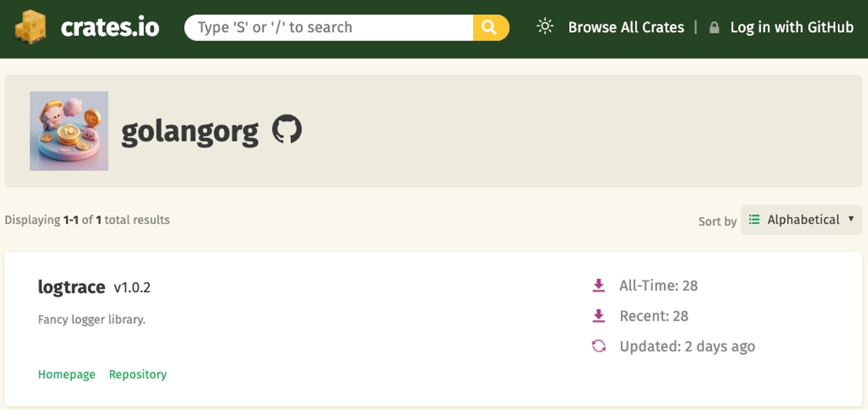Toggle the sun color theme icon
This screenshot has width=868, height=410.
point(545,27)
